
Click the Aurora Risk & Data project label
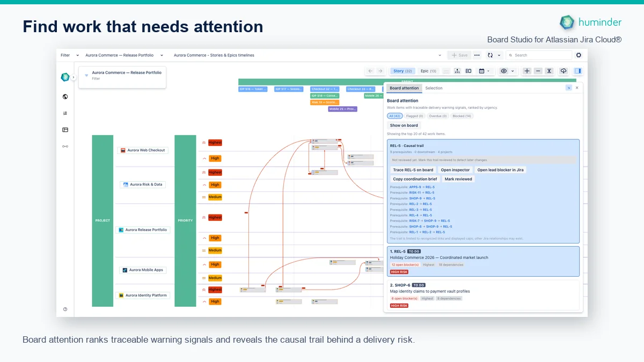pyautogui.click(x=143, y=184)
